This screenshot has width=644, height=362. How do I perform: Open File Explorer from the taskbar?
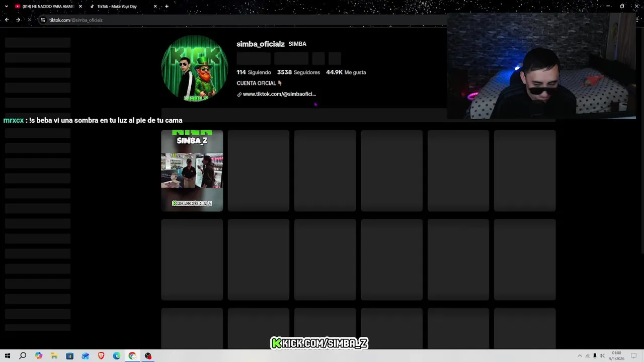point(54,356)
